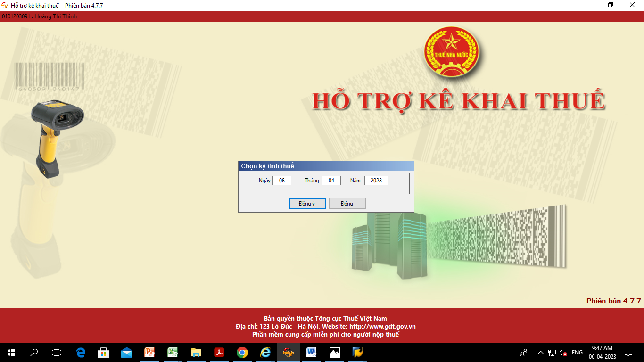Image resolution: width=644 pixels, height=362 pixels.
Task: Switch to Microsoft Word on taskbar
Action: click(x=312, y=352)
